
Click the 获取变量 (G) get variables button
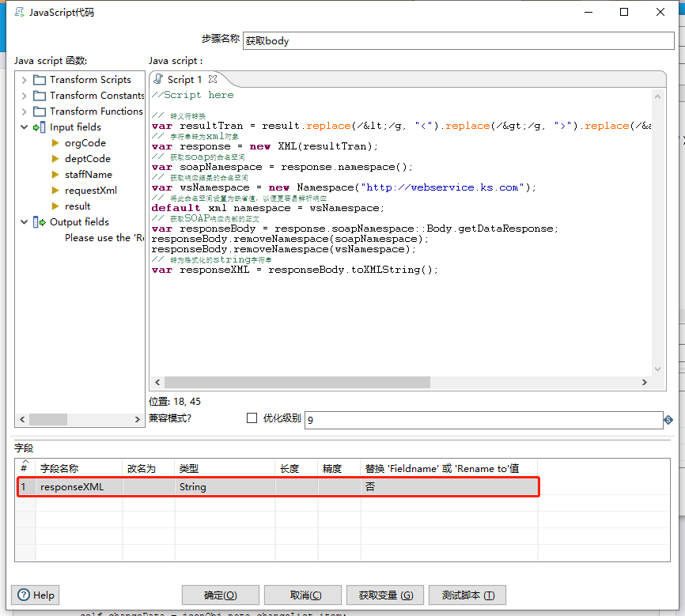[385, 595]
